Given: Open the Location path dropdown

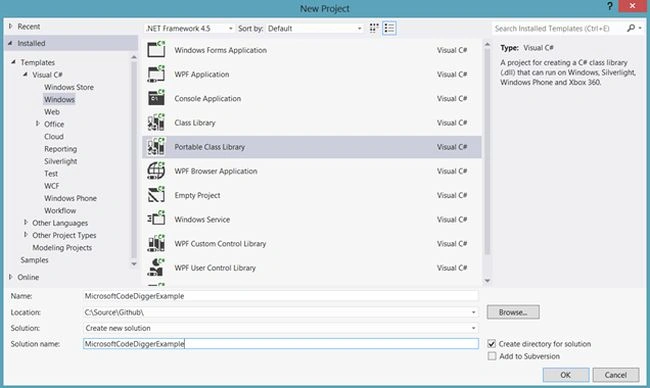Looking at the screenshot, I should [x=473, y=312].
